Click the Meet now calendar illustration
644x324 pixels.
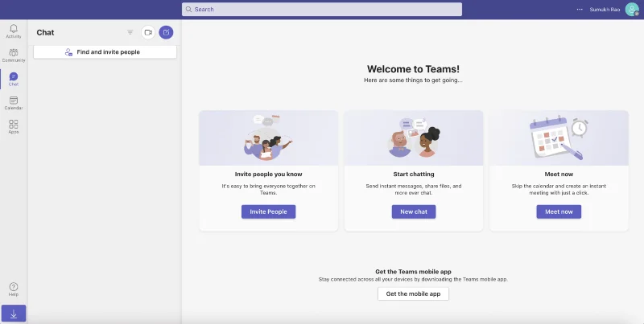coord(559,137)
